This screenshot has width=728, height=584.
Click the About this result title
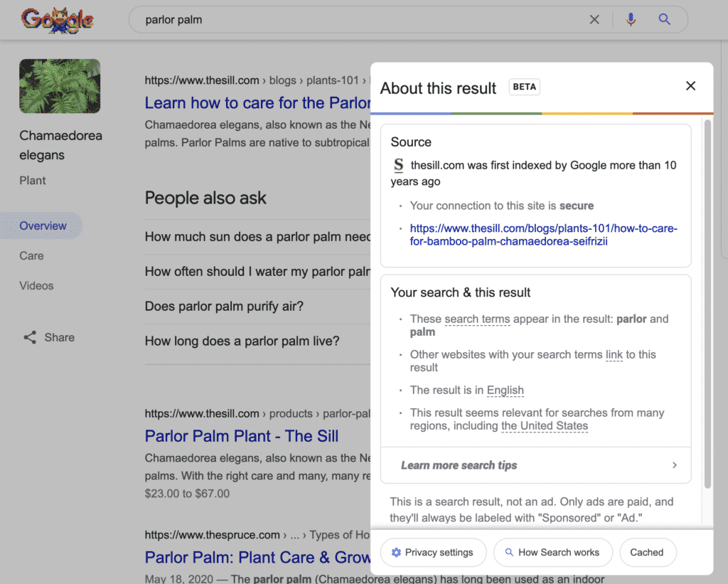click(438, 88)
